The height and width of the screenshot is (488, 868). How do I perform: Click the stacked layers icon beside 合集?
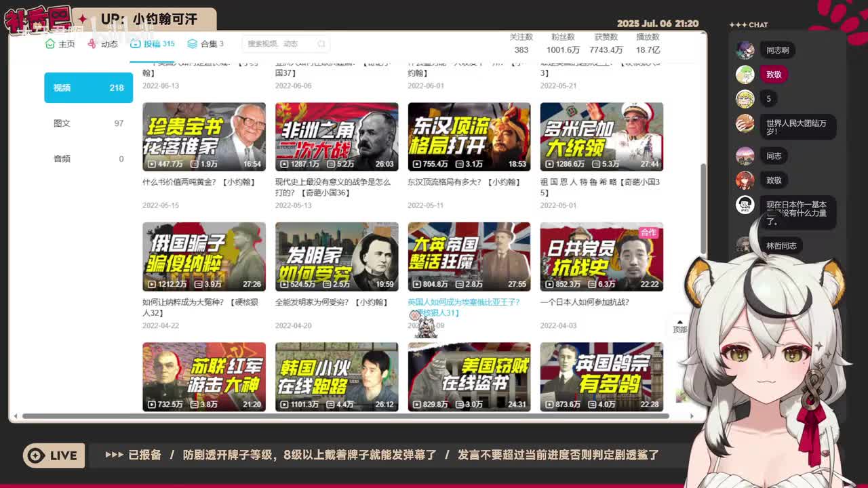(192, 44)
